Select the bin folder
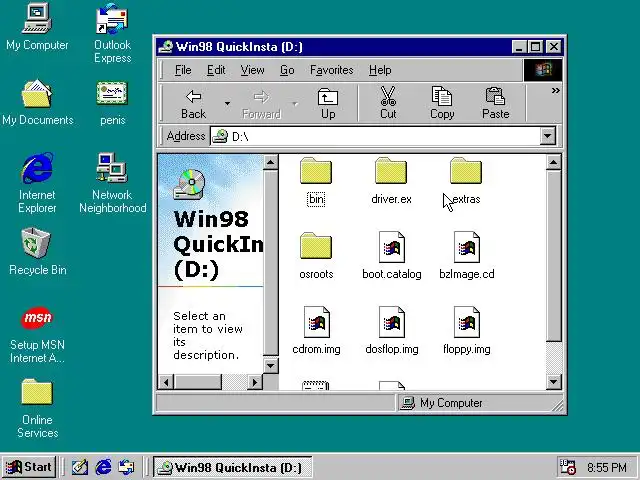The height and width of the screenshot is (480, 640). 316,182
